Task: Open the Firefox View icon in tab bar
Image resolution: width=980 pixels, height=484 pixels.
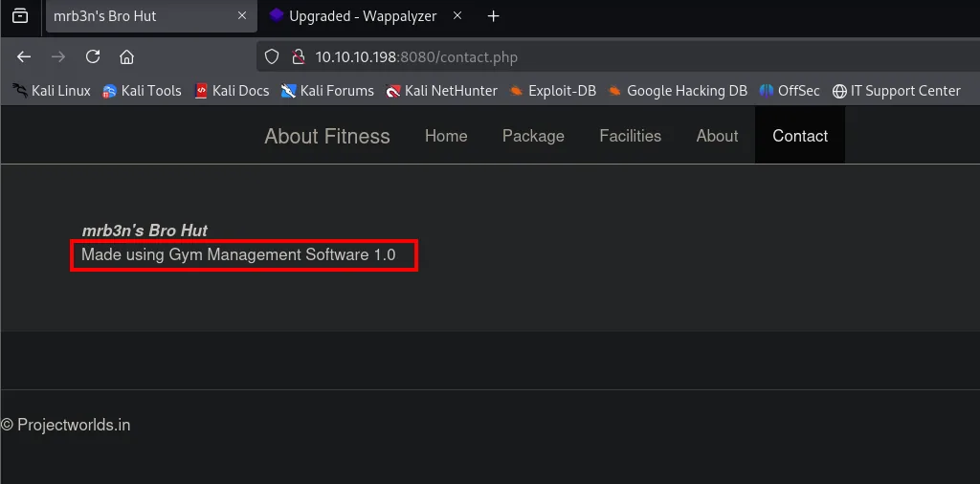Action: [20, 15]
